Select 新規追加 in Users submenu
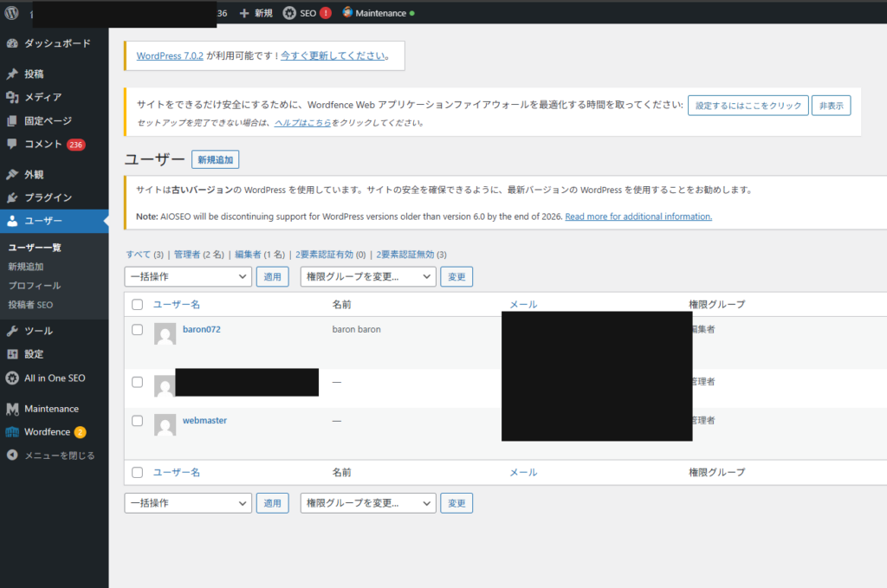 [x=25, y=267]
